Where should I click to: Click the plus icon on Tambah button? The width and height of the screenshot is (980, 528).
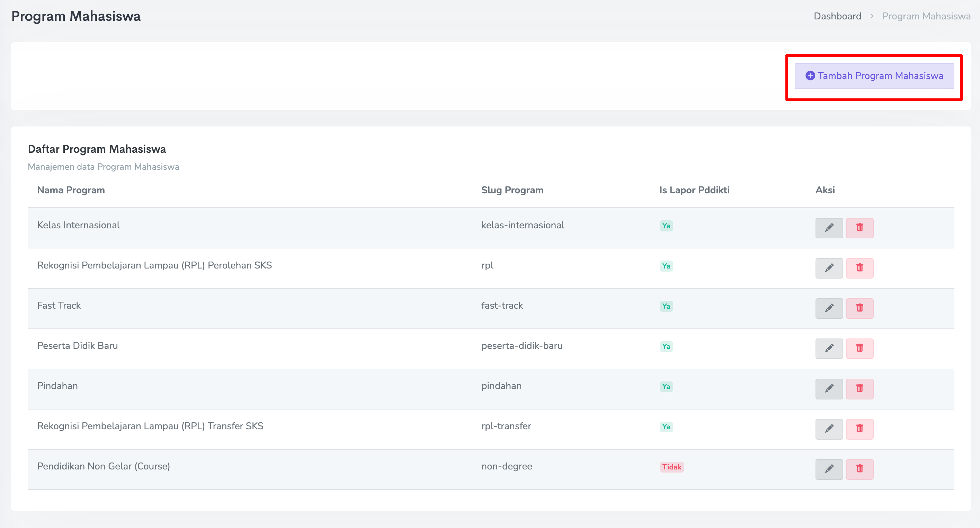point(810,76)
